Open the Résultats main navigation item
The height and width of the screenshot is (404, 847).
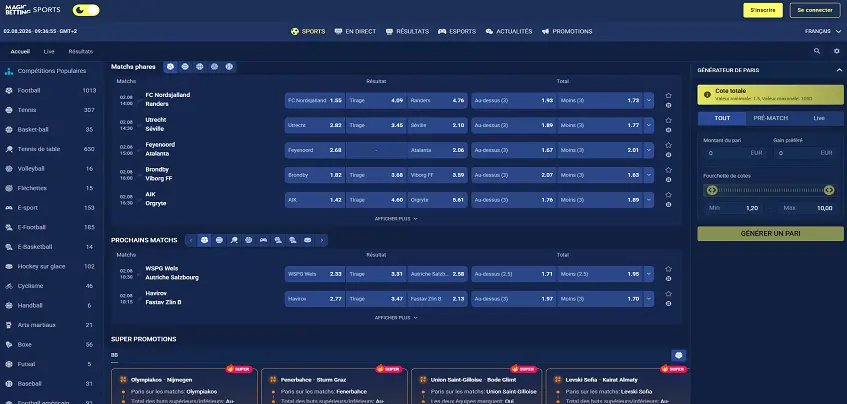407,31
